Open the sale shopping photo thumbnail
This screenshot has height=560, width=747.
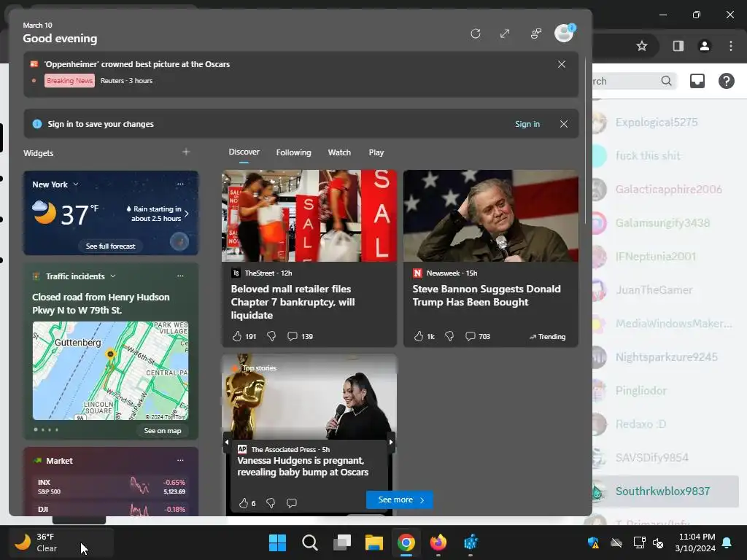click(309, 216)
